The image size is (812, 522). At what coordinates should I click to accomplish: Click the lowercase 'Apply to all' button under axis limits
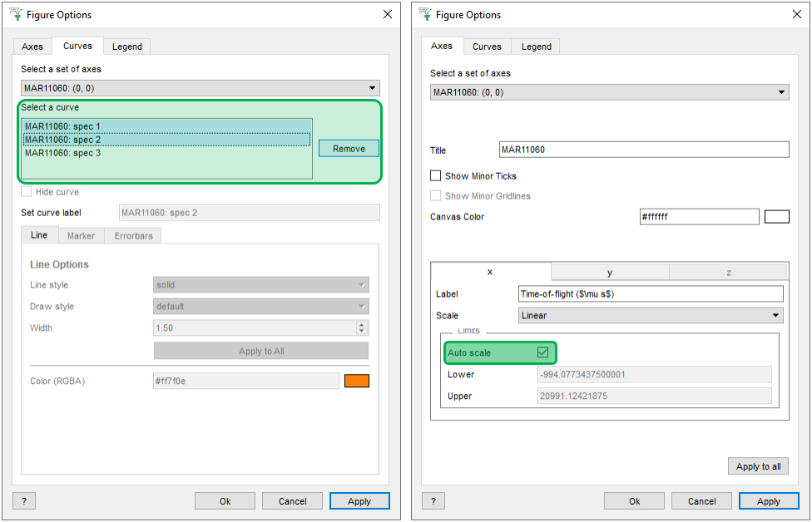758,466
